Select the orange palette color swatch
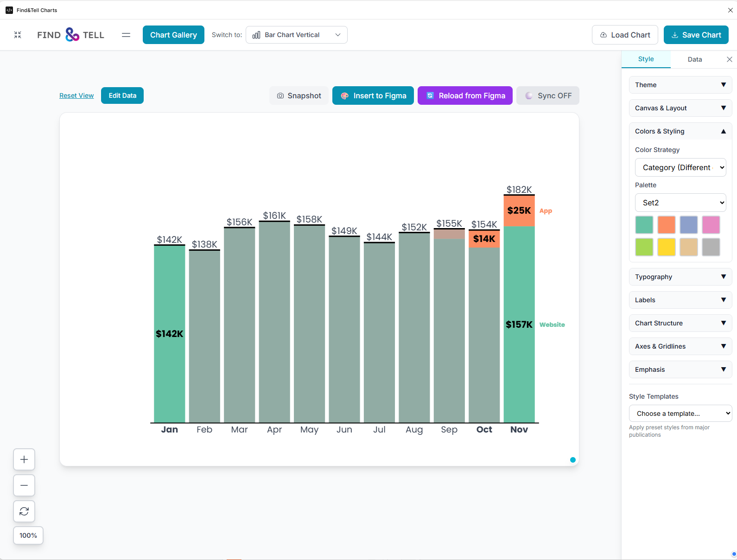 point(666,225)
